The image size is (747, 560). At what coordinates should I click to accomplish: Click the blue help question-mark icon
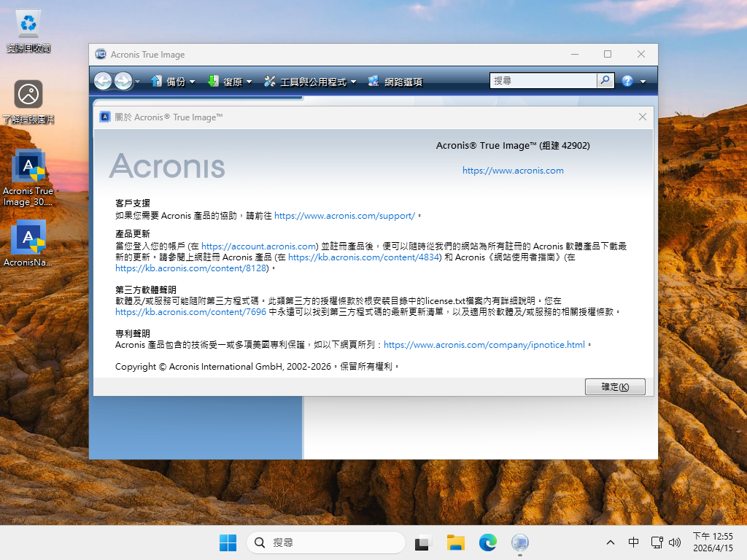coord(627,81)
